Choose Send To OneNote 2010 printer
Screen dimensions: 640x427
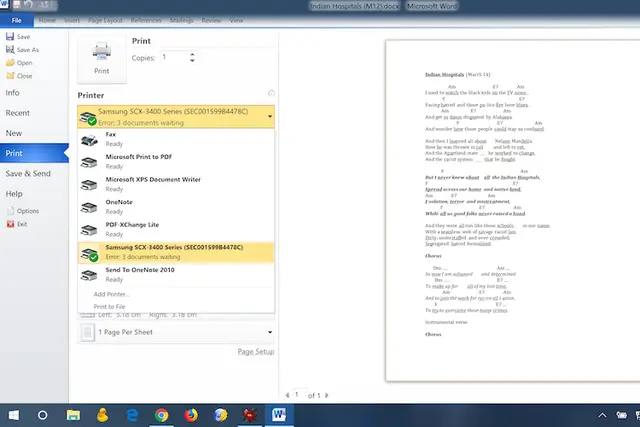[x=176, y=275]
